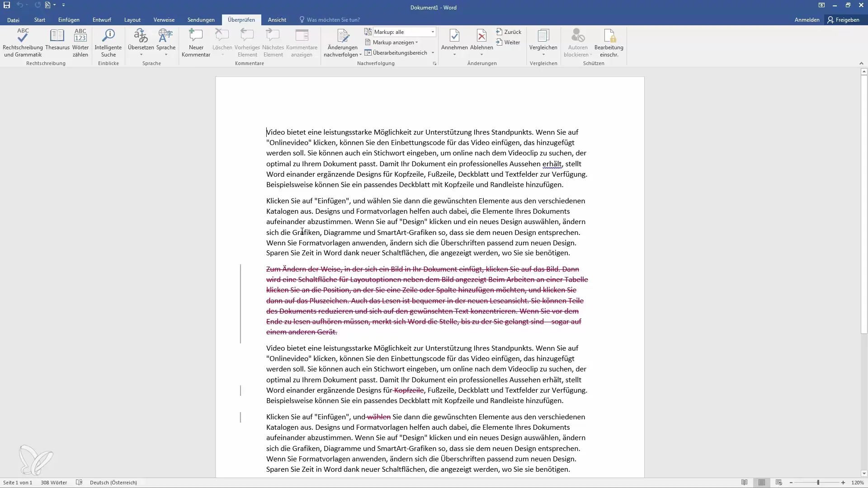
Task: Switch to the Einfügen tab
Action: (69, 20)
